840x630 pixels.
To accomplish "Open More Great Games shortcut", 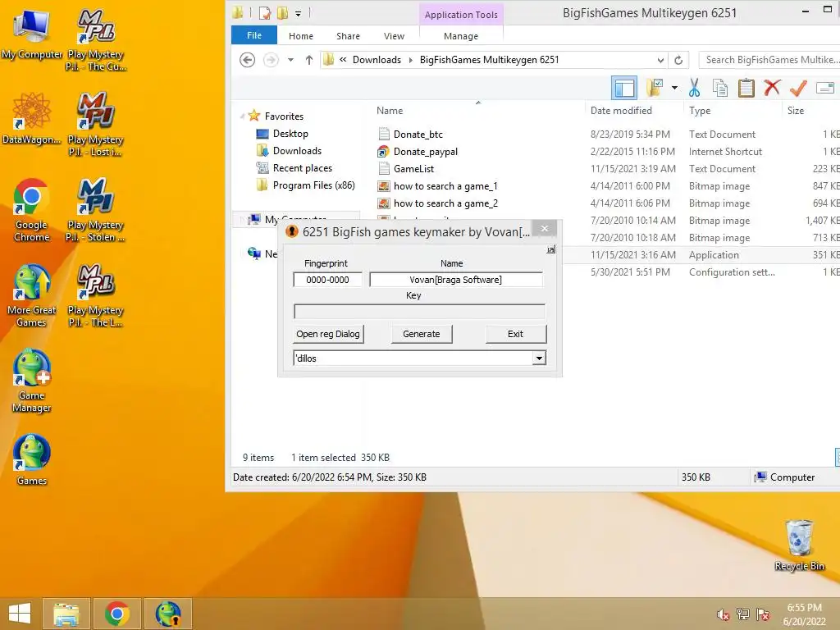I will (x=32, y=294).
